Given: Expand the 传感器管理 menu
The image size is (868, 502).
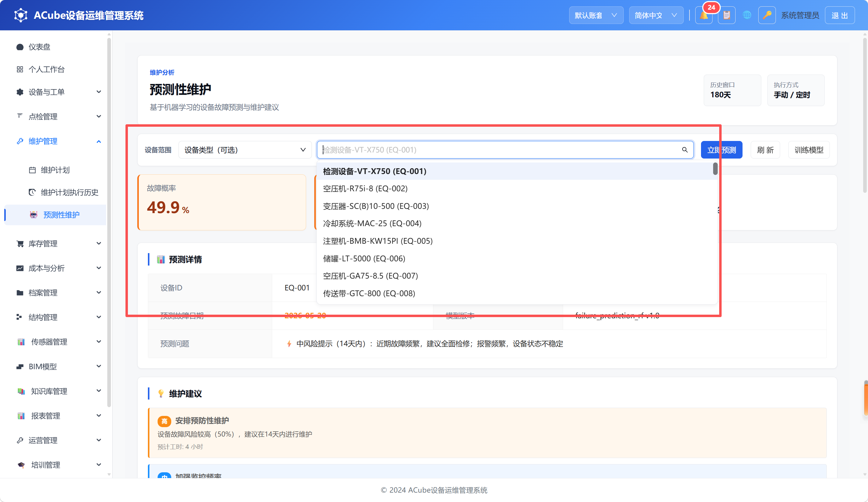Looking at the screenshot, I should [x=58, y=342].
